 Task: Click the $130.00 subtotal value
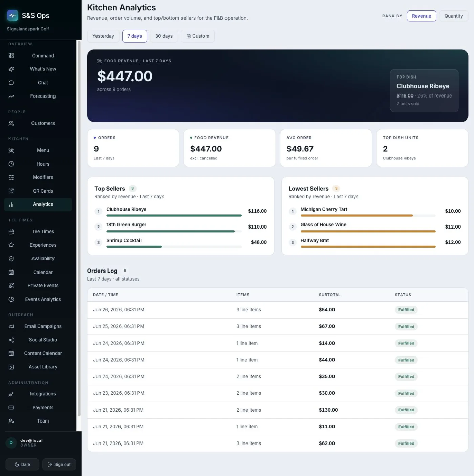(x=328, y=410)
